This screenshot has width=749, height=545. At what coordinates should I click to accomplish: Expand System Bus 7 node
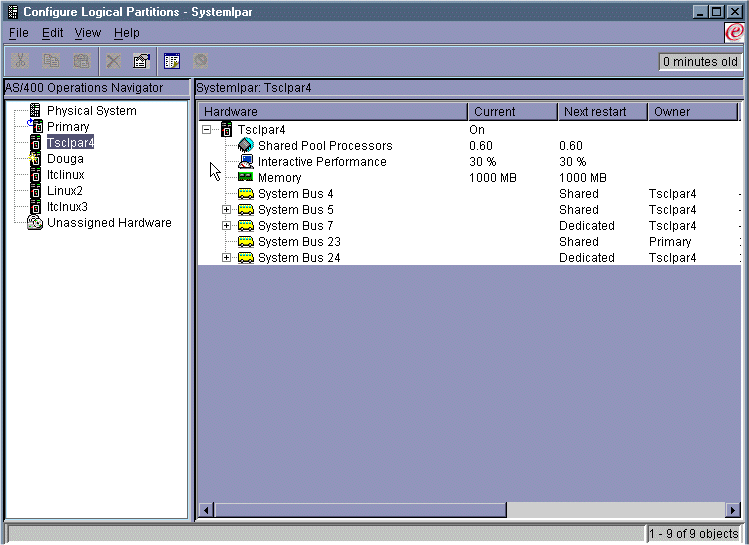[x=226, y=225]
